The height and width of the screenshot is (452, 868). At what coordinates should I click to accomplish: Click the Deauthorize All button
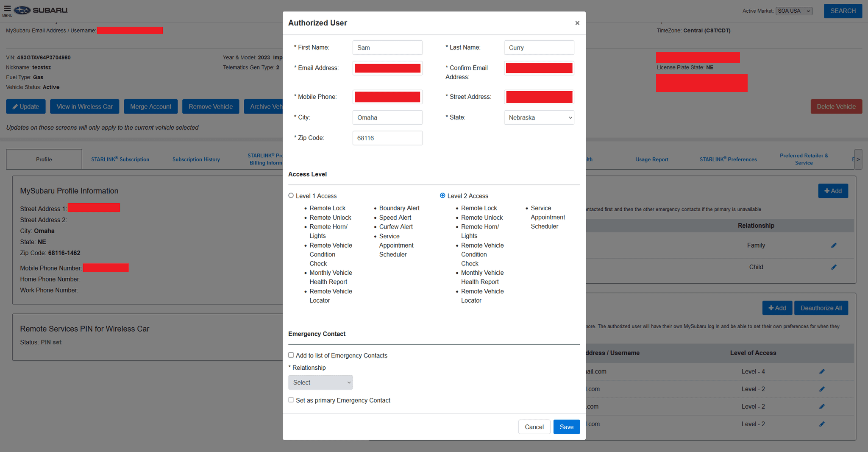click(821, 308)
